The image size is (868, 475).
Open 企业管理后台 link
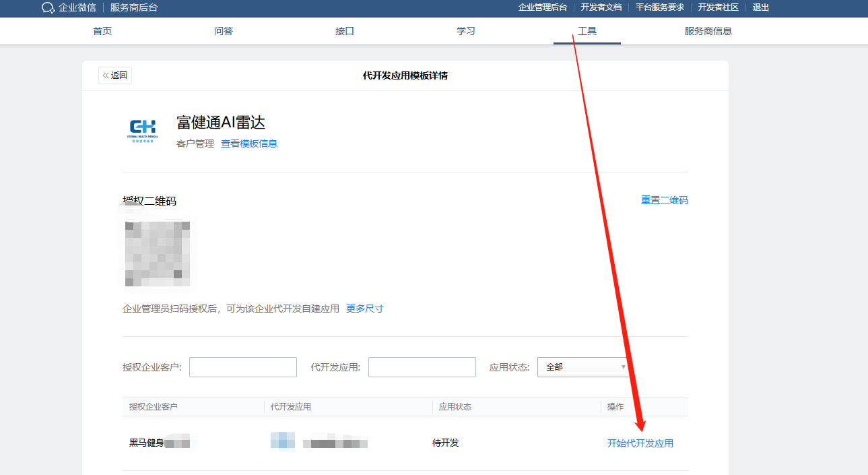pyautogui.click(x=543, y=7)
